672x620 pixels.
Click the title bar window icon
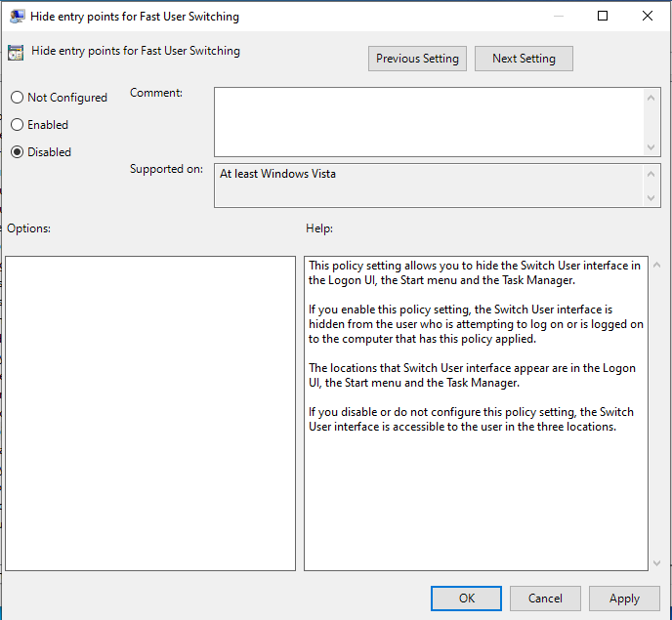pos(18,17)
